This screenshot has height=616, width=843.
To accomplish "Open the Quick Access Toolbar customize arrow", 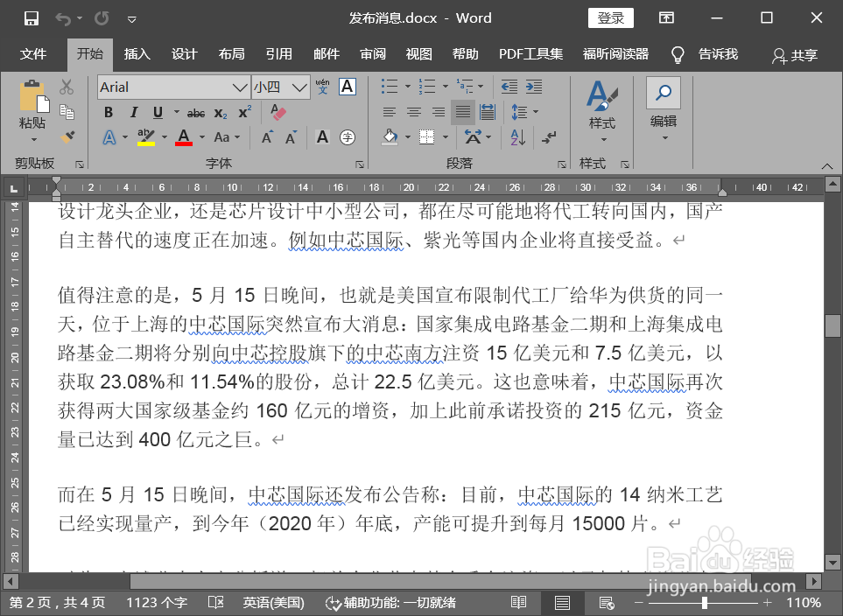I will [x=131, y=19].
